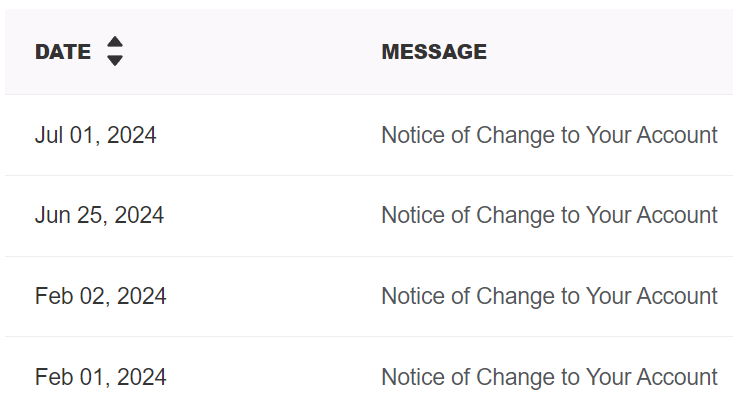This screenshot has height=409, width=733.
Task: Select the Jun 25, 2024 date cell
Action: click(x=99, y=215)
